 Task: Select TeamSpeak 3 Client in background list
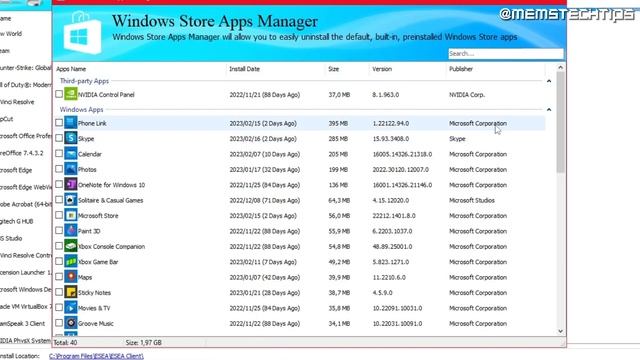click(x=22, y=323)
